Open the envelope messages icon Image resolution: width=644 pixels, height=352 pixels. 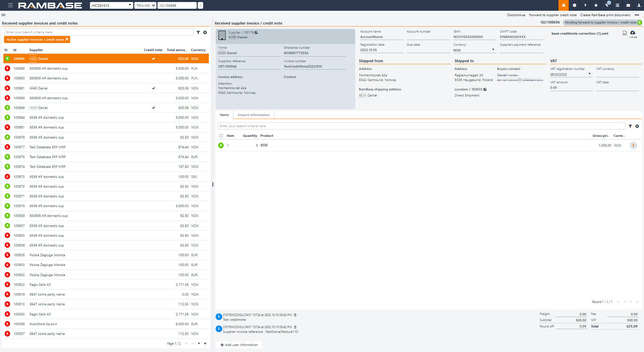pos(628,5)
